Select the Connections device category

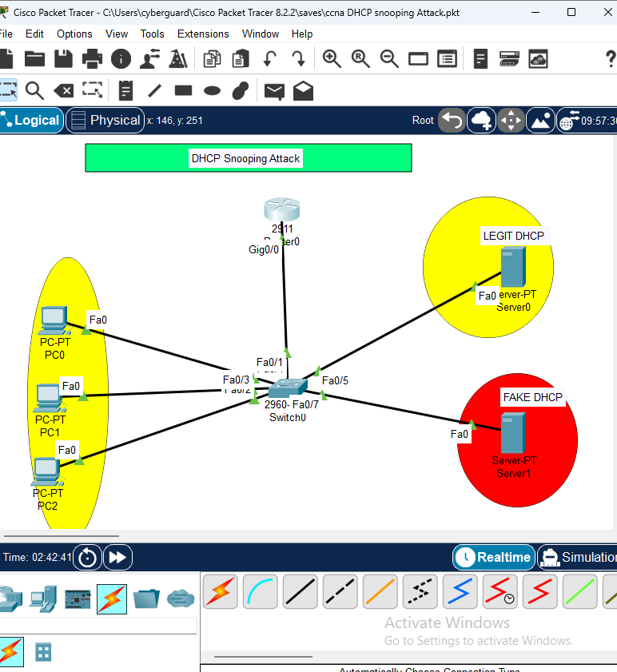[x=112, y=598]
